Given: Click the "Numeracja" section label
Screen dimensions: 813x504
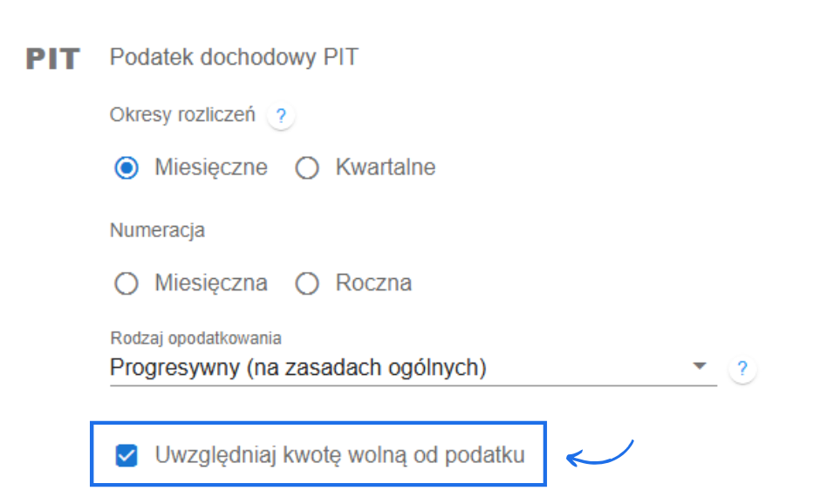Looking at the screenshot, I should coord(157,230).
